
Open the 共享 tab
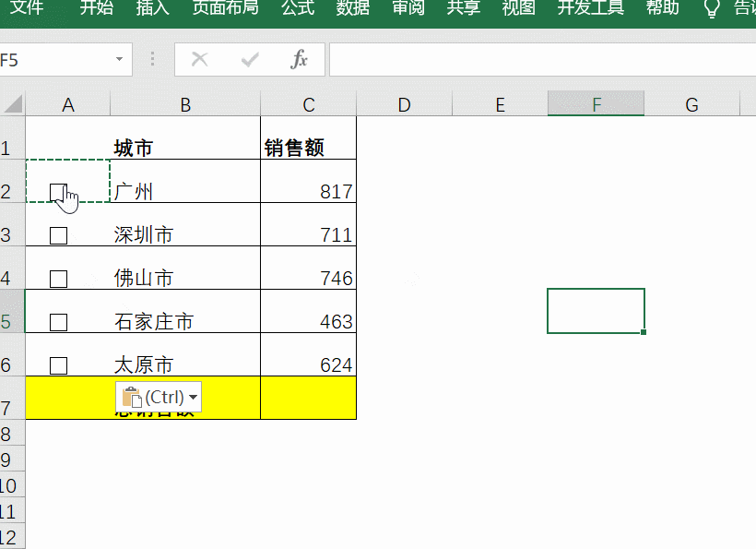coord(464,7)
